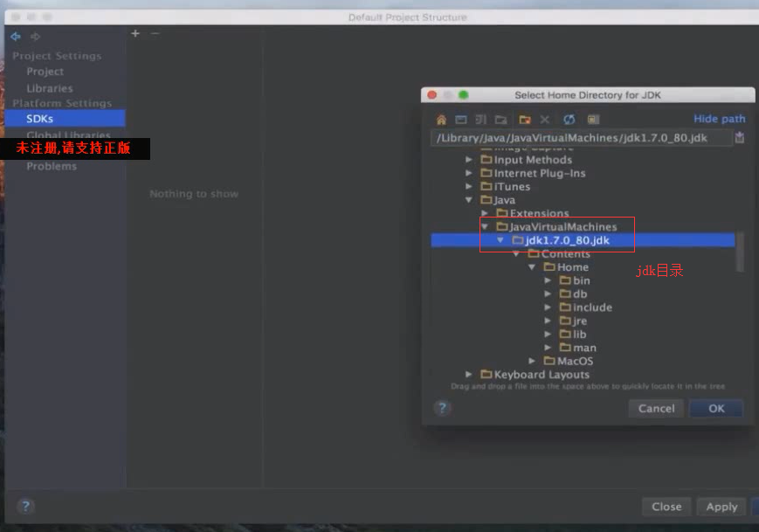Select the man folder
The width and height of the screenshot is (759, 532).
pyautogui.click(x=584, y=348)
